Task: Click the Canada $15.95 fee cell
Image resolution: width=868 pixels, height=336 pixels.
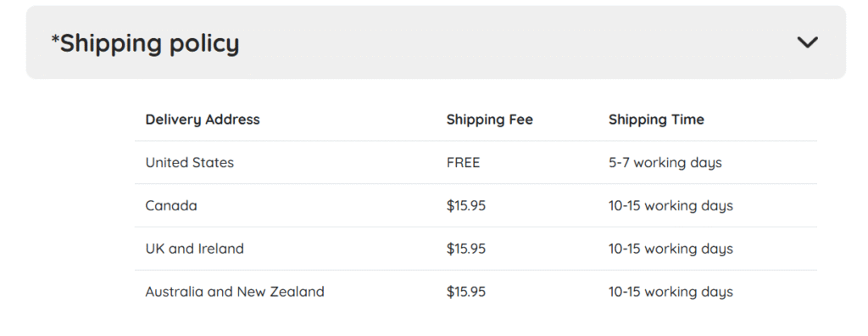Action: [x=466, y=205]
